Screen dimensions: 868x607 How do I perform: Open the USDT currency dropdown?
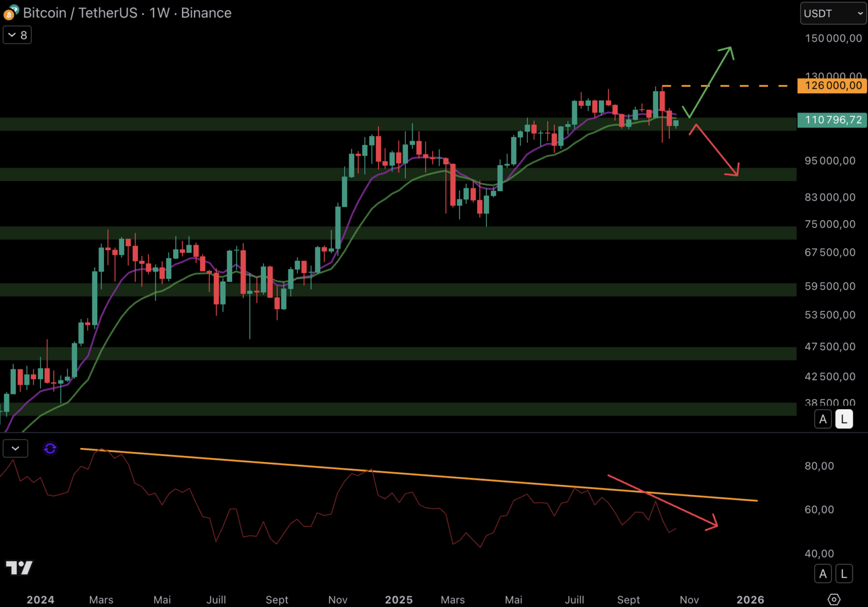click(833, 13)
